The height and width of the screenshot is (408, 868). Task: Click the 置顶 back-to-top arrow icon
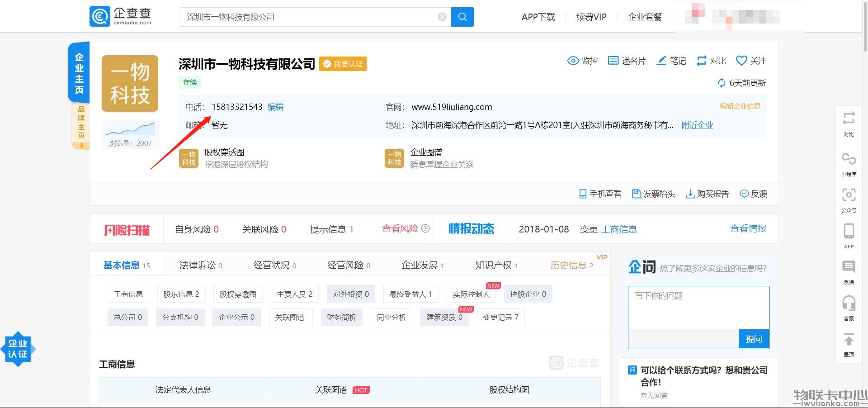coord(849,339)
